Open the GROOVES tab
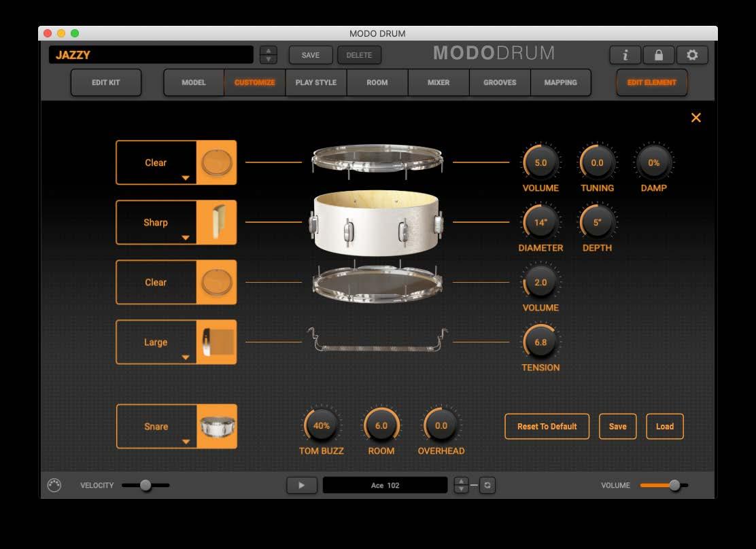The width and height of the screenshot is (756, 549). tap(500, 82)
